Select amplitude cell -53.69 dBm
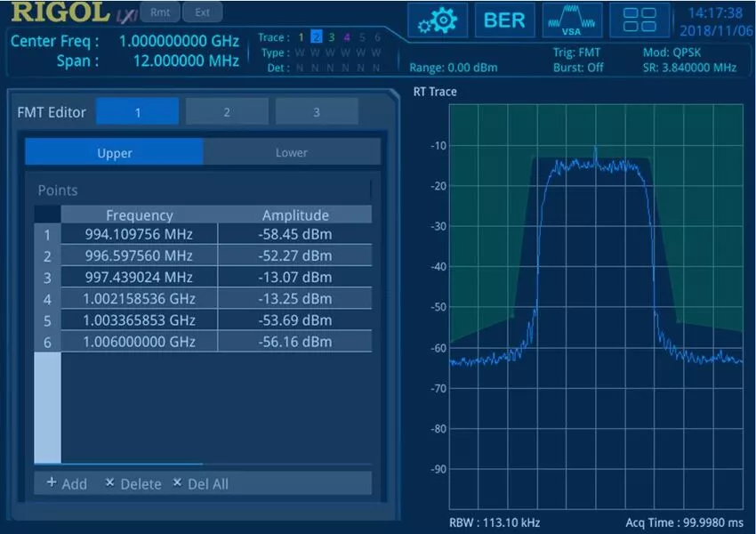756x534 pixels. 295,320
